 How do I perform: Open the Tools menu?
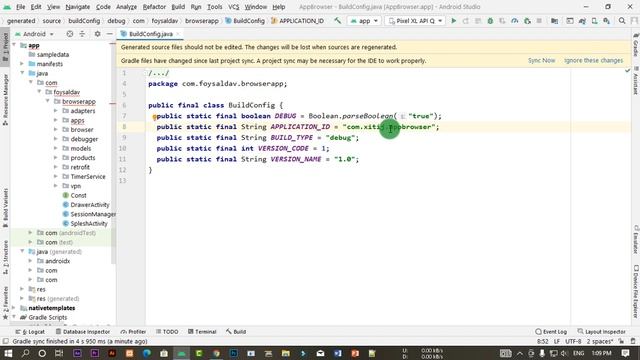tap(214, 7)
